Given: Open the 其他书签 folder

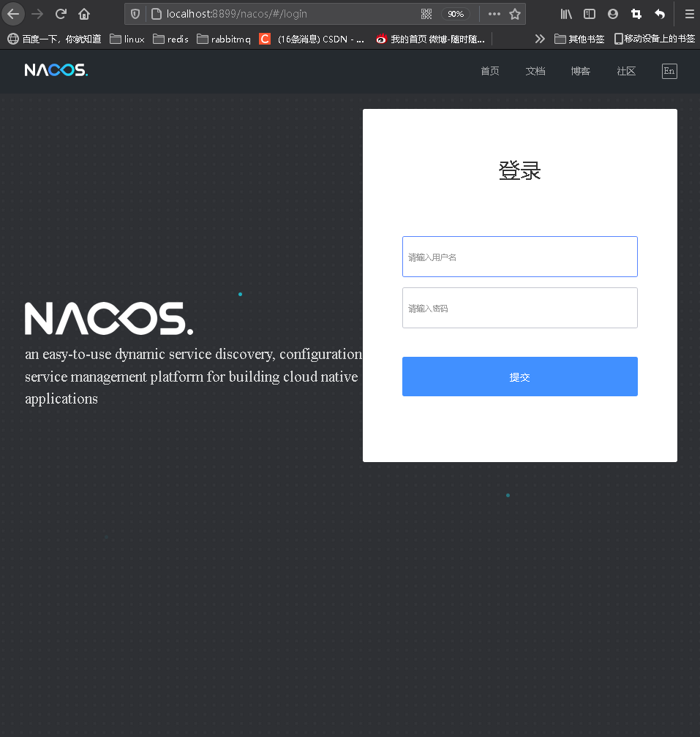Looking at the screenshot, I should click(x=579, y=39).
